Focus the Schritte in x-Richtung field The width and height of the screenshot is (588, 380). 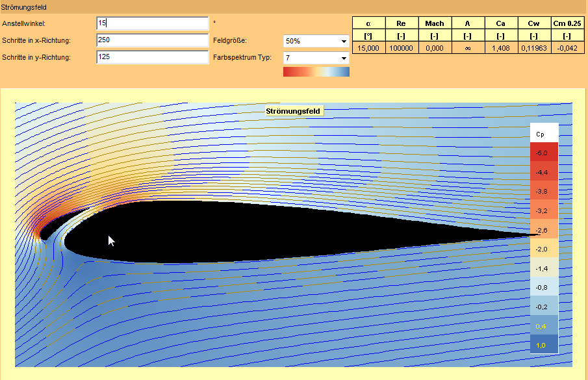click(151, 40)
